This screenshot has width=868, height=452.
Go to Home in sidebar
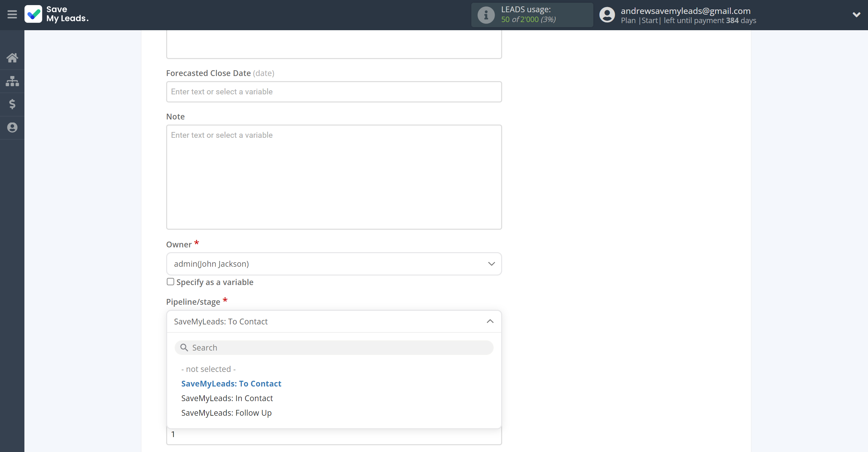coord(12,58)
